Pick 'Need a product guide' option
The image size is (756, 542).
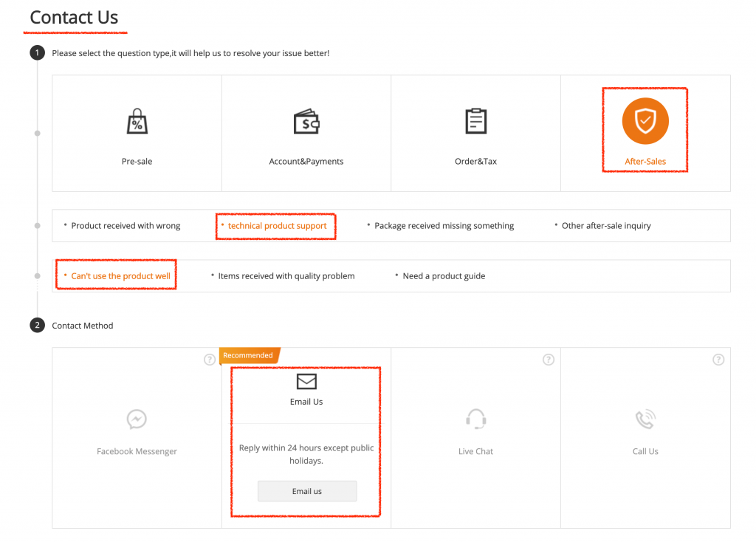[x=444, y=276]
